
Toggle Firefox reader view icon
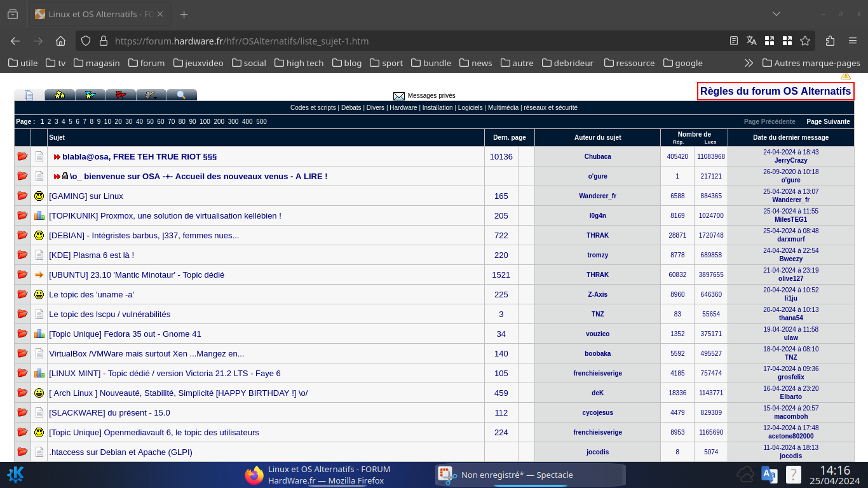coord(734,41)
